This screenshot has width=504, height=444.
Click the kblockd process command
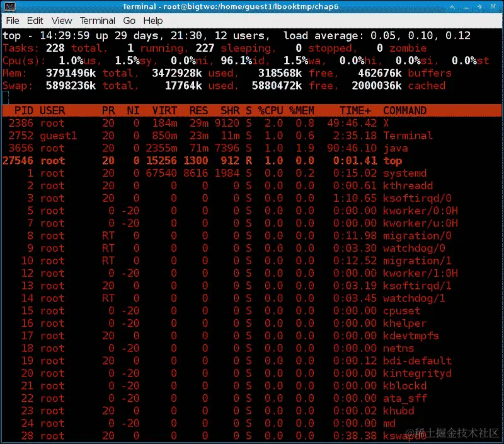[404, 386]
